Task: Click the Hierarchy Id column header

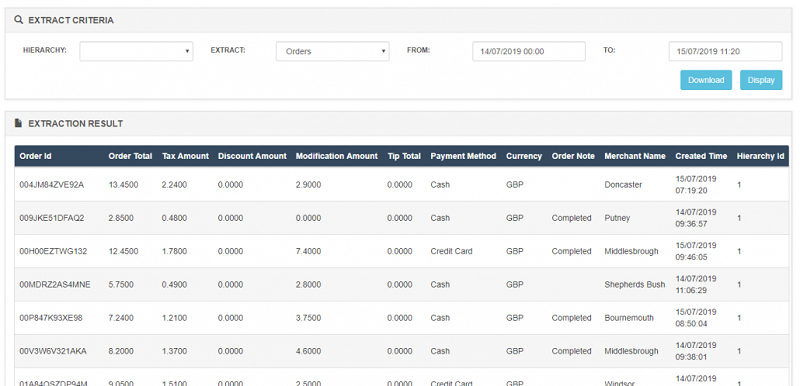Action: pyautogui.click(x=760, y=156)
